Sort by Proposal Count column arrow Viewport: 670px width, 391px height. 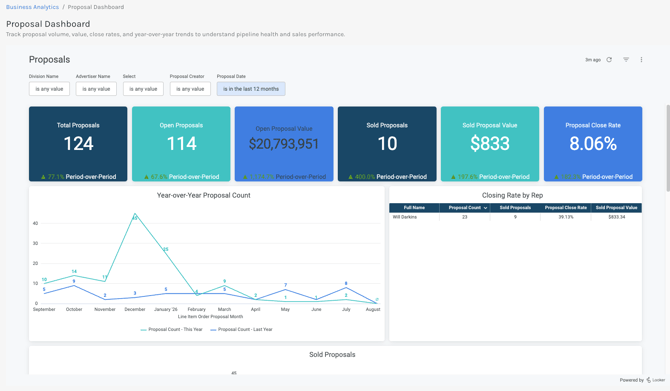tap(485, 208)
